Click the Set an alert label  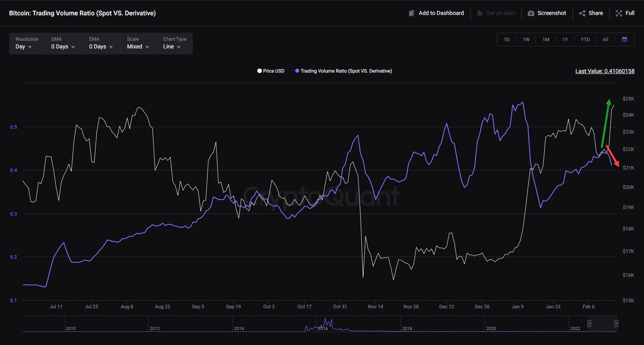(x=501, y=13)
